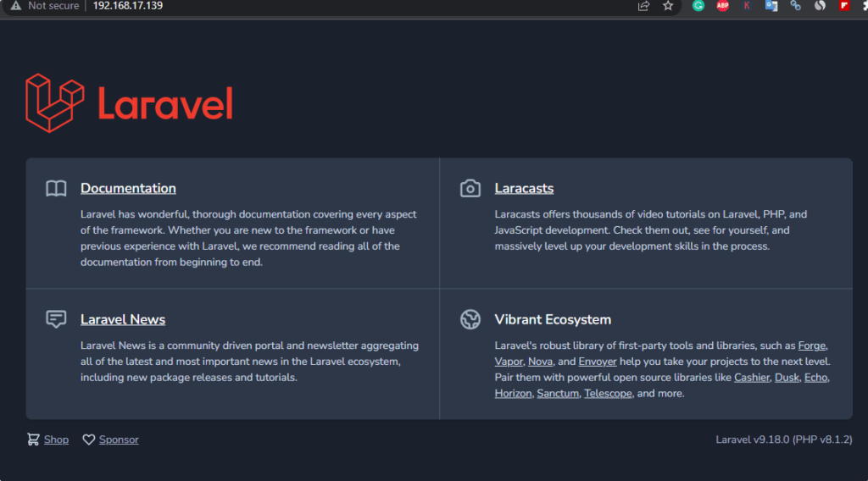Viewport: 868px width, 481px height.
Task: Click the Not secure label text
Action: pos(53,6)
